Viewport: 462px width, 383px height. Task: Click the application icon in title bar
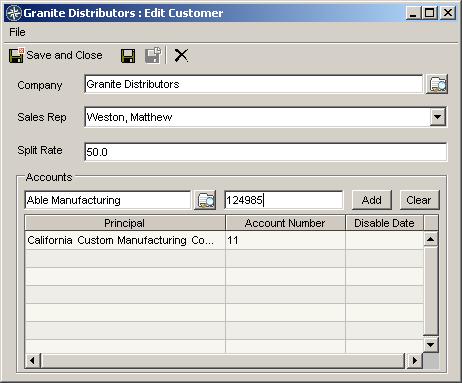point(14,13)
